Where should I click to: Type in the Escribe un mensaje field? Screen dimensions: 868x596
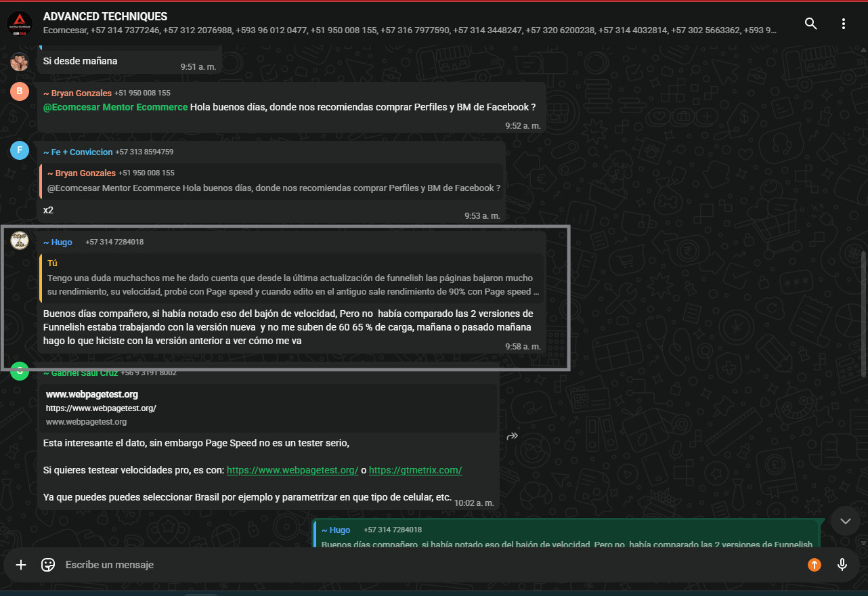tap(406, 565)
